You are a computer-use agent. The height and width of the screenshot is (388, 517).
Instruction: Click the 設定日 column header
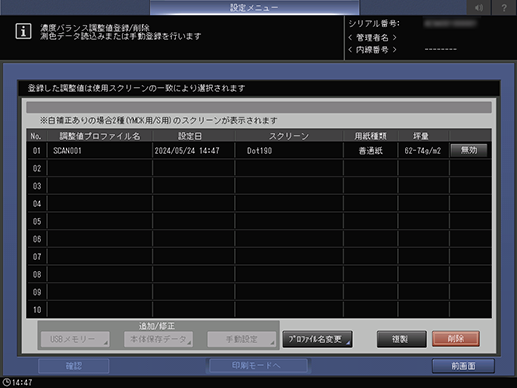(194, 136)
